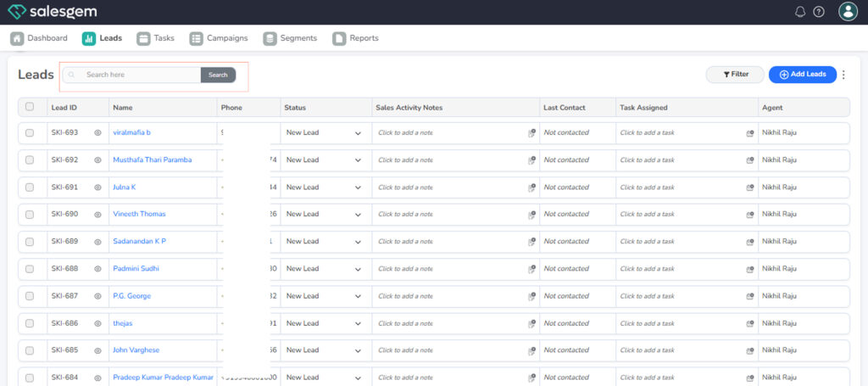Open lead Musthafa Thari Paramba link
The height and width of the screenshot is (386, 868).
coord(152,160)
